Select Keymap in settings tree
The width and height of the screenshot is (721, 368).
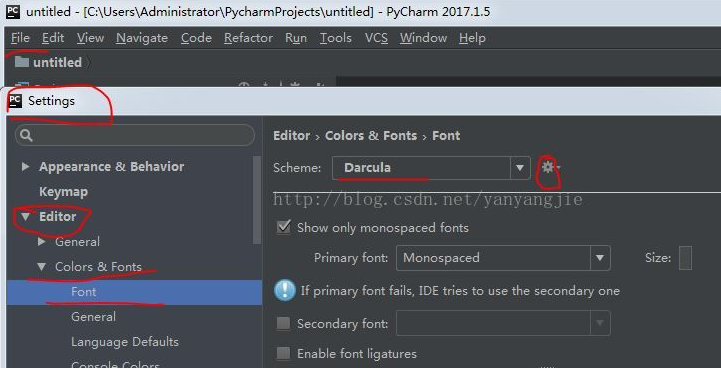(63, 192)
